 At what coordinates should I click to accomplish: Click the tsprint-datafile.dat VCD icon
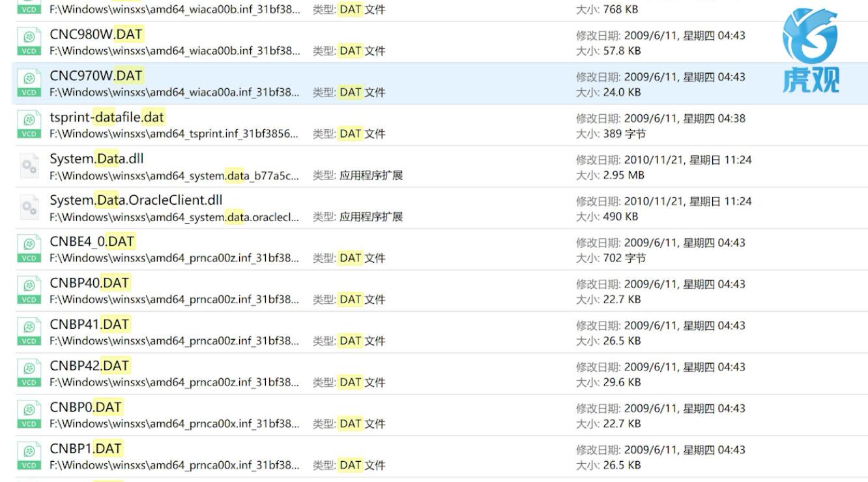[x=29, y=125]
